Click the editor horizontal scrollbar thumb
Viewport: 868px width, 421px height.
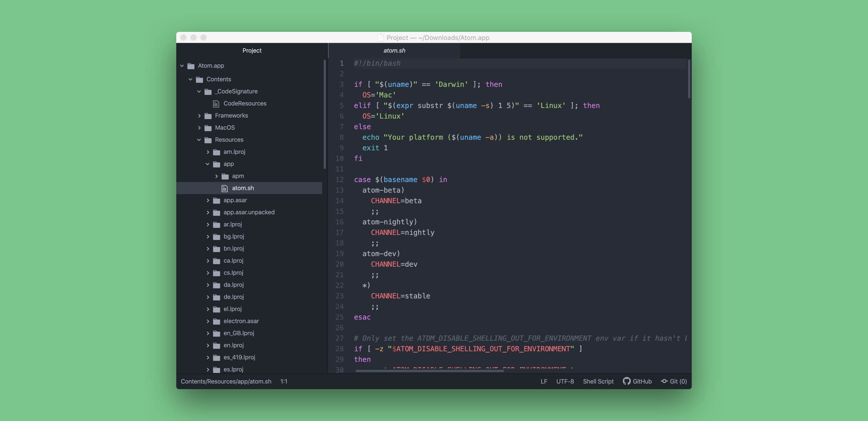430,371
